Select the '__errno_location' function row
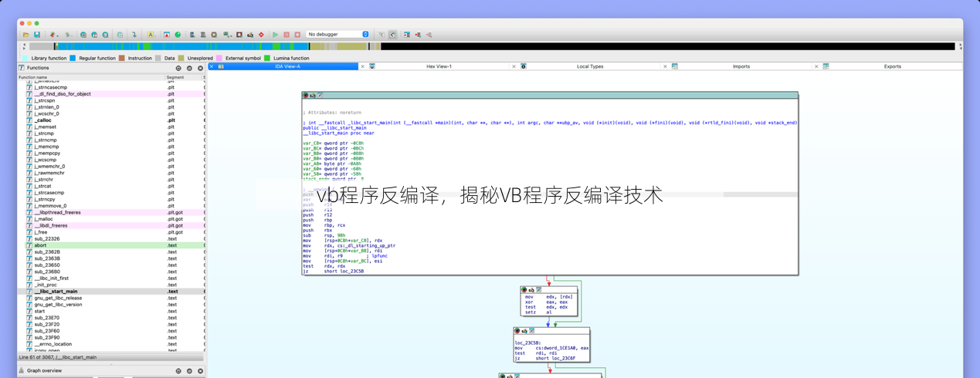Image resolution: width=980 pixels, height=378 pixels. pos(111,344)
